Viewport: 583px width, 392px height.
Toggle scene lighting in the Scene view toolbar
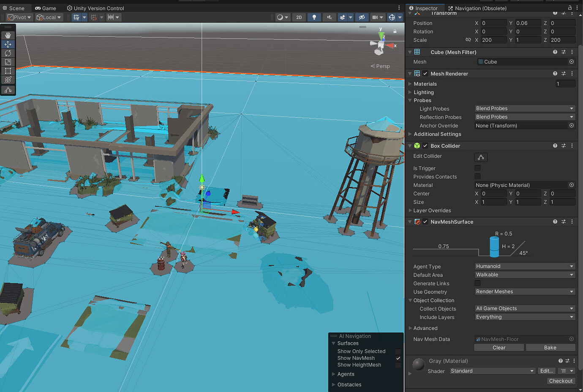tap(315, 17)
